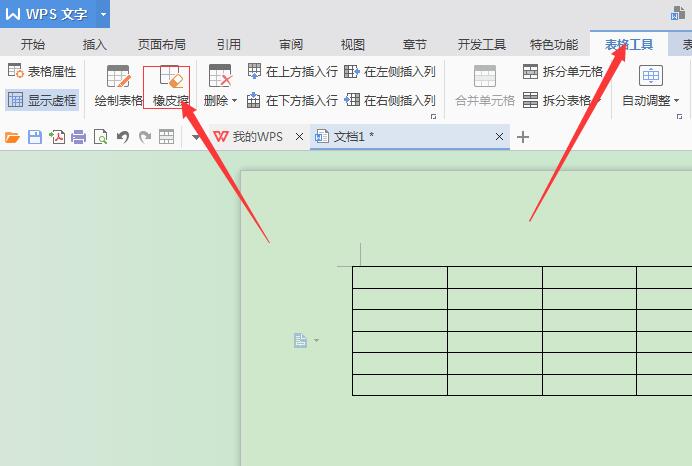692x466 pixels.
Task: Open the 特色功能 tab
Action: 554,45
